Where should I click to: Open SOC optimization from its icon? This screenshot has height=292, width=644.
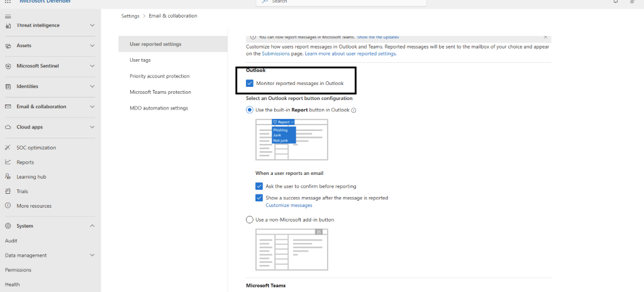click(8, 148)
